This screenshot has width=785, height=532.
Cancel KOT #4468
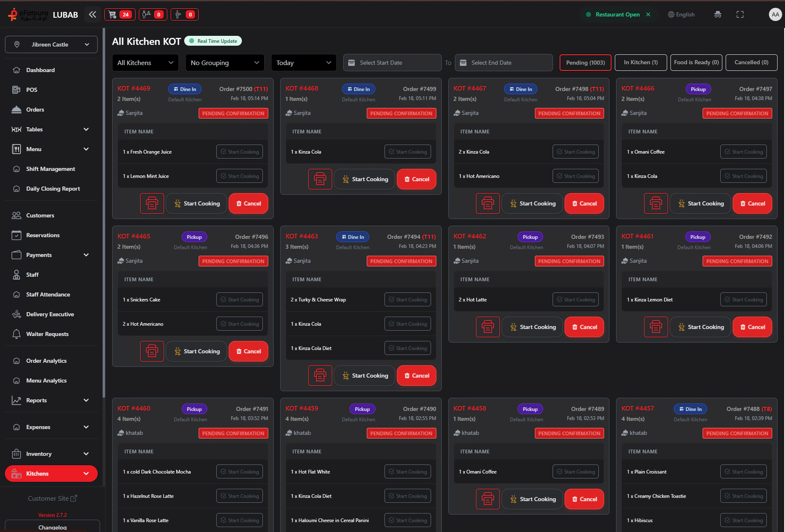[x=417, y=179]
